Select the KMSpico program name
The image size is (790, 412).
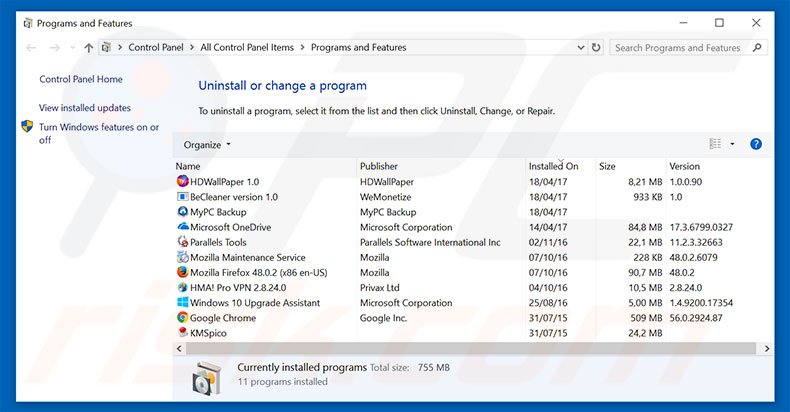pos(208,333)
